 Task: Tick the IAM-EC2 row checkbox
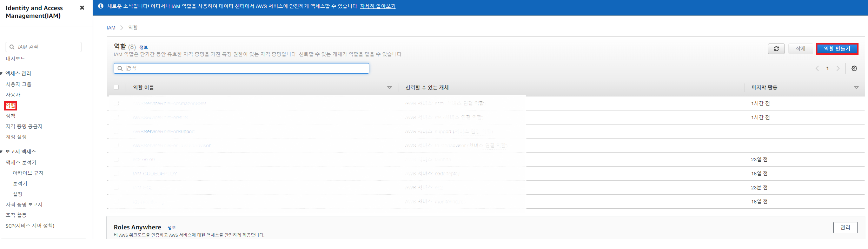pyautogui.click(x=116, y=187)
